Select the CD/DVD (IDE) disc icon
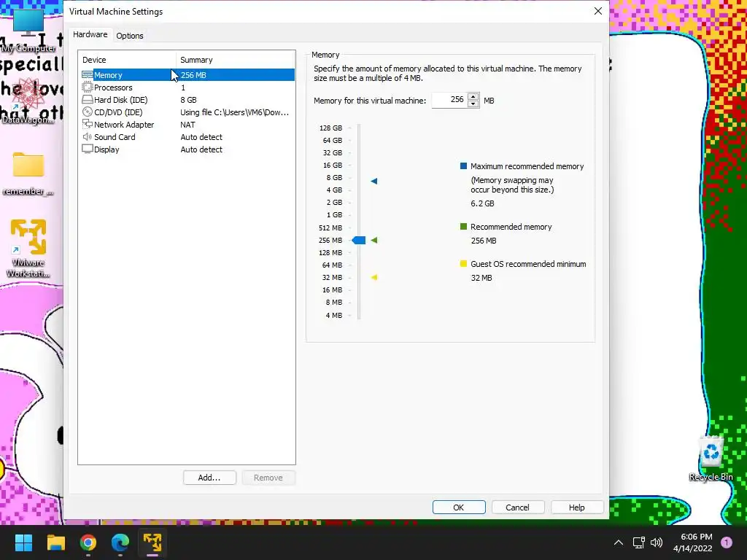Viewport: 747px width, 560px height. pyautogui.click(x=88, y=112)
